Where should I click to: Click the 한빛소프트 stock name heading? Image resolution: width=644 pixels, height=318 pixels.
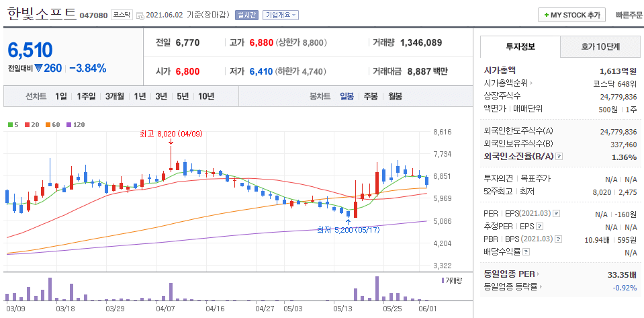point(42,13)
